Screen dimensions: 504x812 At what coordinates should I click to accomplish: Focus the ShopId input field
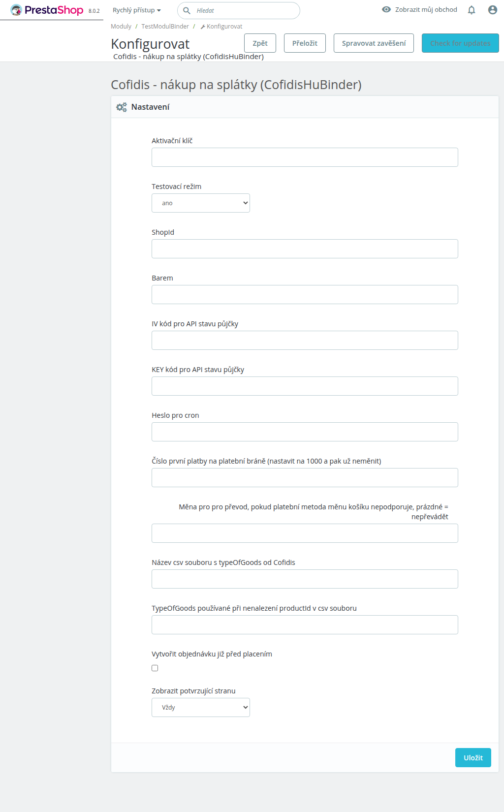[x=305, y=249]
